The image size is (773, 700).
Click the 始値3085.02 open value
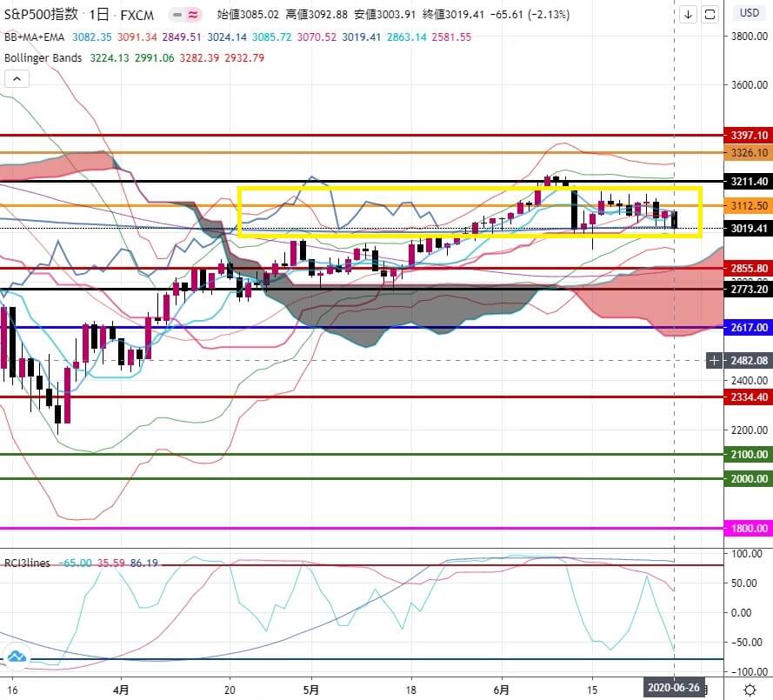coord(248,15)
